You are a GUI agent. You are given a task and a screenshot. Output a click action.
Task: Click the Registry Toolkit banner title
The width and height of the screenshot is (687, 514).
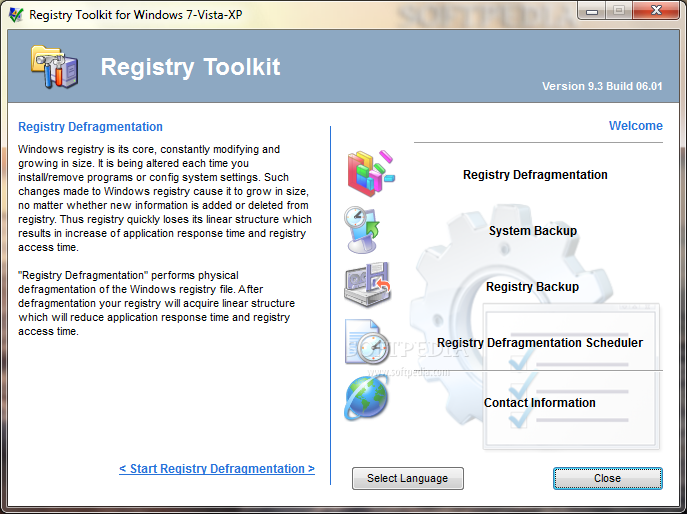pyautogui.click(x=190, y=67)
